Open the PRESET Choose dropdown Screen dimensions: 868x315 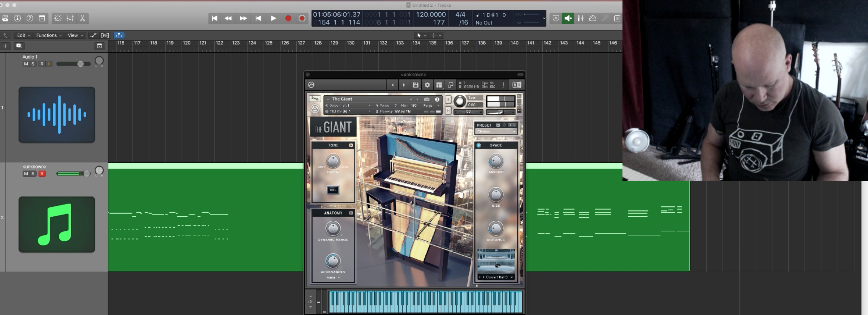[496, 132]
